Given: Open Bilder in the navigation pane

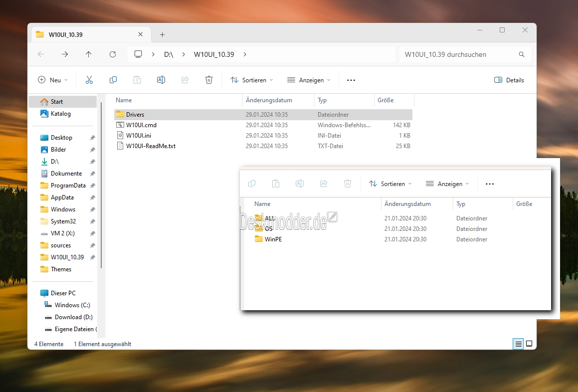Looking at the screenshot, I should 63,149.
